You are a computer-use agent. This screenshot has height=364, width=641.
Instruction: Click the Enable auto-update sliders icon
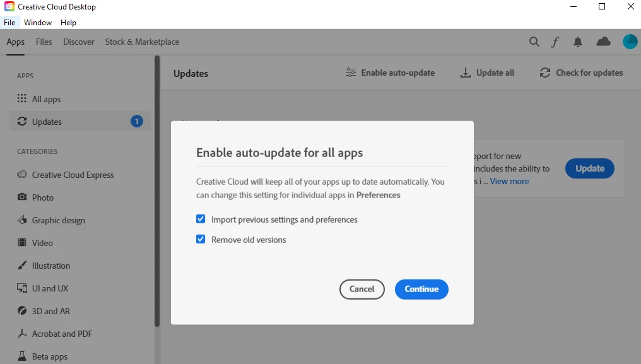(351, 73)
